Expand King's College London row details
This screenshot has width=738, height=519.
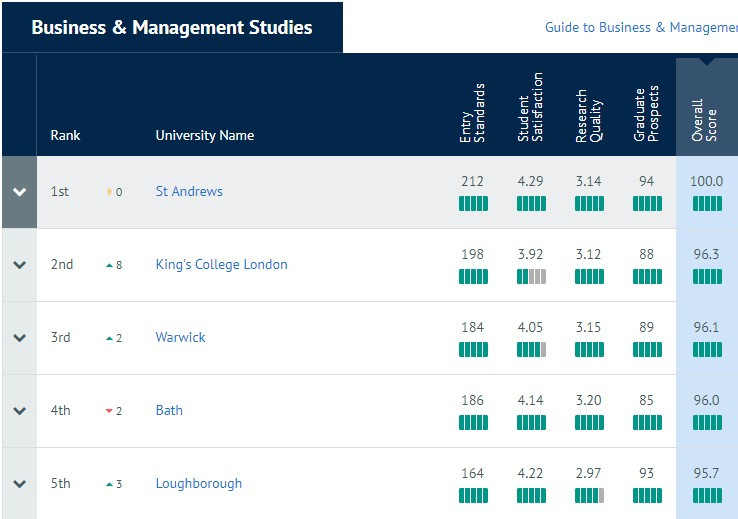pos(19,265)
